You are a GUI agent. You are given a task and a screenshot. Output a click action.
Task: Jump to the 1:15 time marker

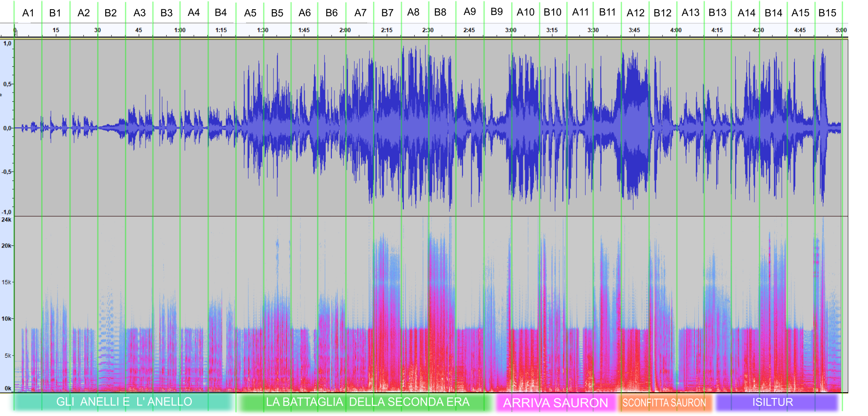pos(221,30)
